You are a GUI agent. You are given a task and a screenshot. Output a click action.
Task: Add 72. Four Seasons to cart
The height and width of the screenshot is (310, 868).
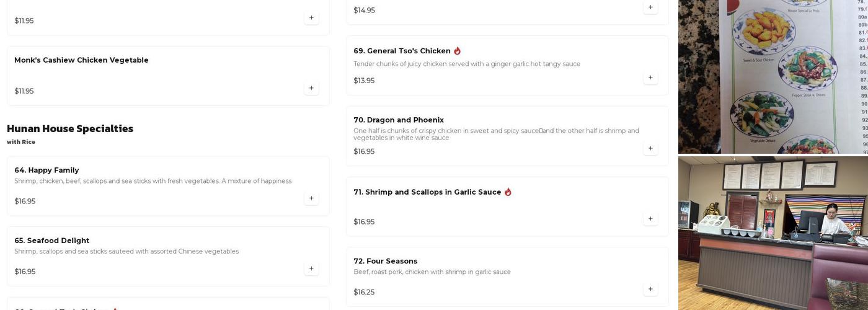point(650,289)
